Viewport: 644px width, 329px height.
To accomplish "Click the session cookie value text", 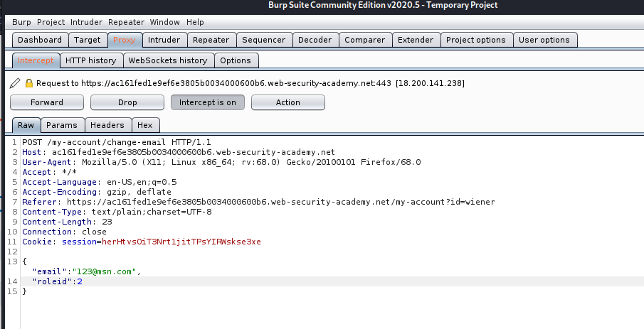I will pos(181,242).
